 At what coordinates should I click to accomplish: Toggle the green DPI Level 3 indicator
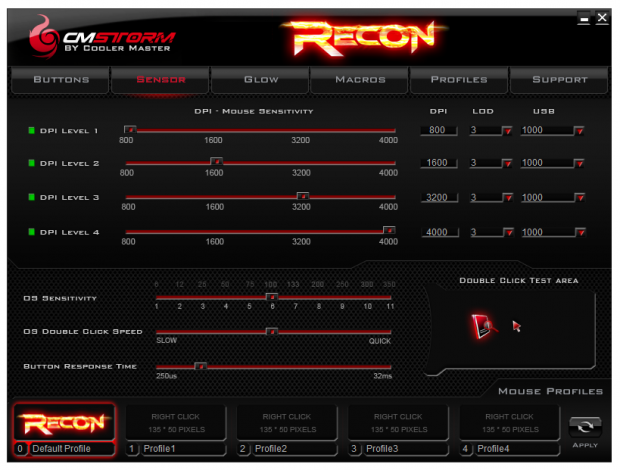(x=32, y=197)
